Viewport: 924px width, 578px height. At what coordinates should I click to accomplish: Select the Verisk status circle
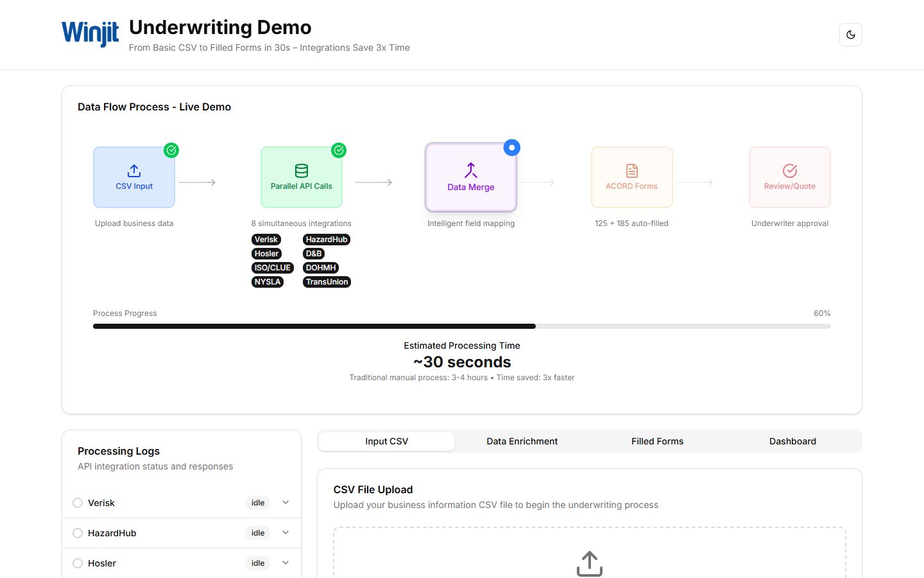78,503
